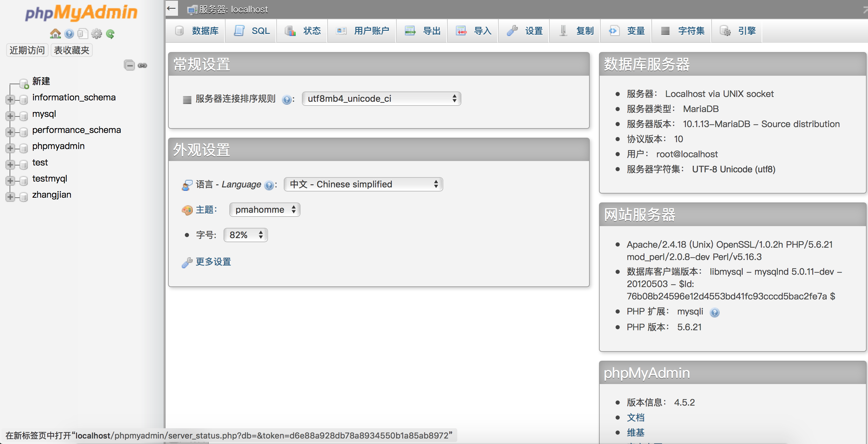
Task: Expand the test database tree node
Action: coord(10,165)
